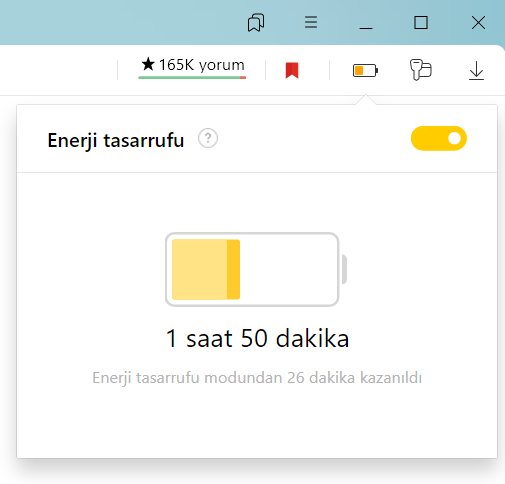Viewport: 505px width, 484px height.
Task: Open the headphones extension icon in toolbar
Action: point(421,70)
